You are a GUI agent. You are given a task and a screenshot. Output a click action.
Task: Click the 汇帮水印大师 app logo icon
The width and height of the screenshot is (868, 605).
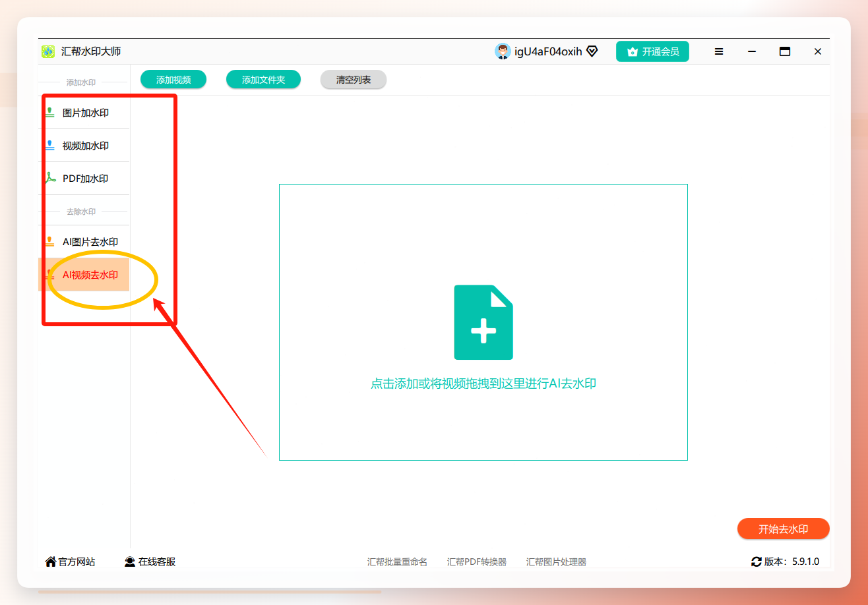point(48,51)
